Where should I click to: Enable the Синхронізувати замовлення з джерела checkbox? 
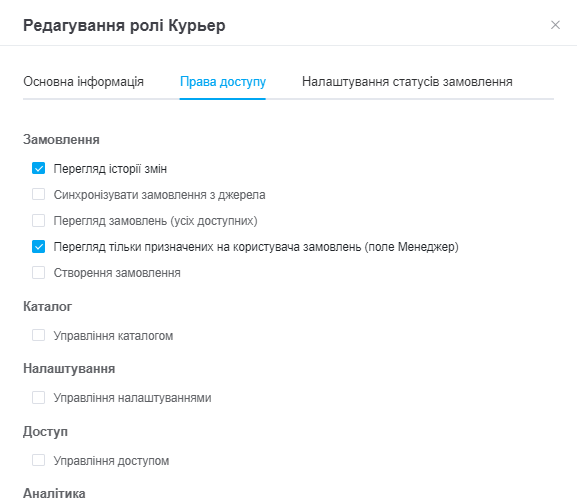click(39, 194)
